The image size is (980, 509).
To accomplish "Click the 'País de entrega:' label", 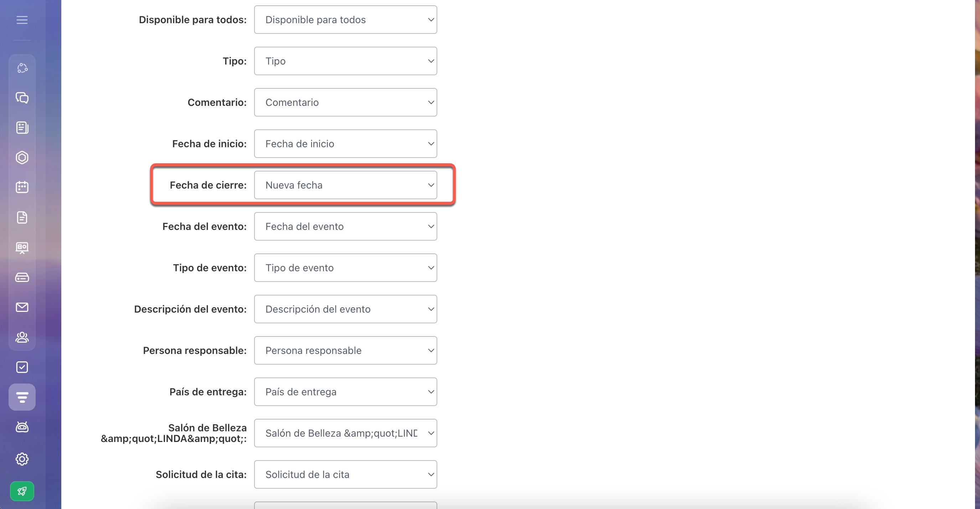I will pyautogui.click(x=208, y=392).
